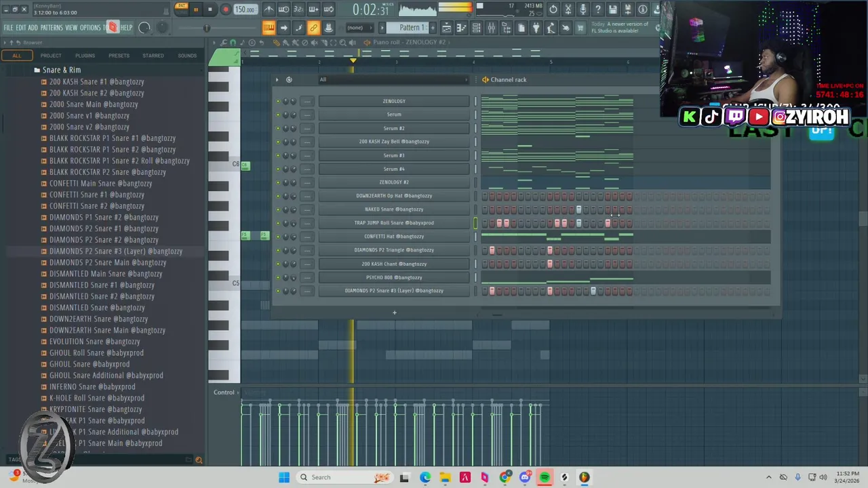The height and width of the screenshot is (488, 868).
Task: Open the Mixer view icon
Action: (491, 28)
